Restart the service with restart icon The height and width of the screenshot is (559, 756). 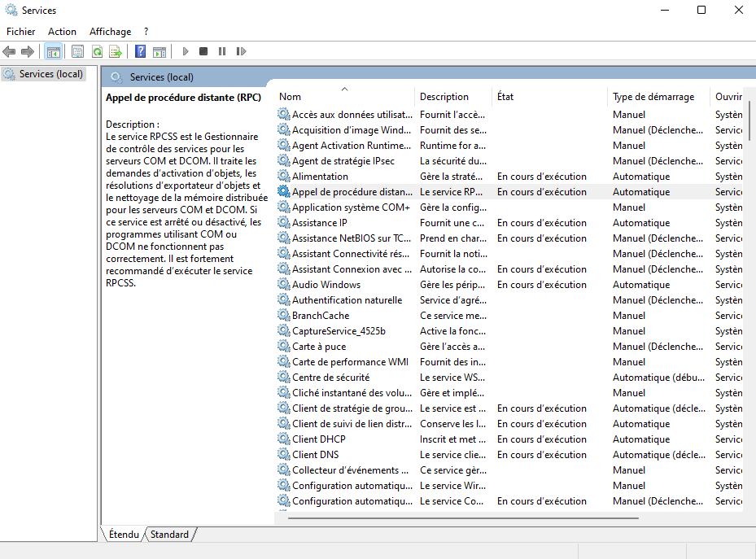click(x=241, y=51)
